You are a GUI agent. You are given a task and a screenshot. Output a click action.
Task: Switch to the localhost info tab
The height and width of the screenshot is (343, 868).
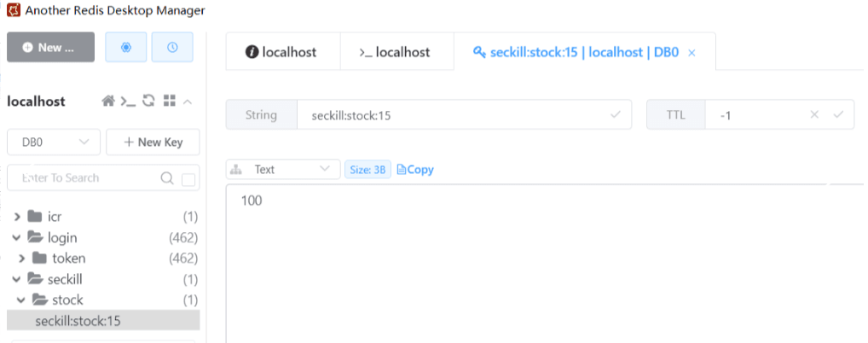point(282,52)
